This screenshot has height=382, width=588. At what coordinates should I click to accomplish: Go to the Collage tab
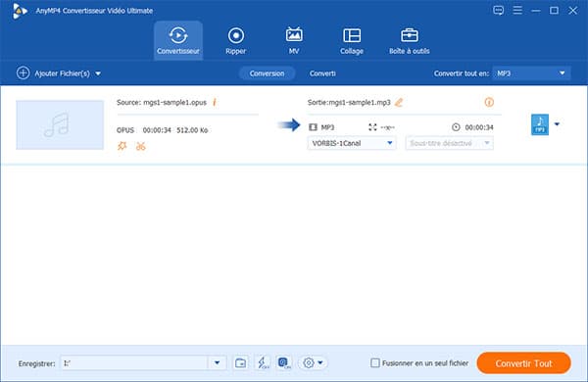(x=352, y=40)
